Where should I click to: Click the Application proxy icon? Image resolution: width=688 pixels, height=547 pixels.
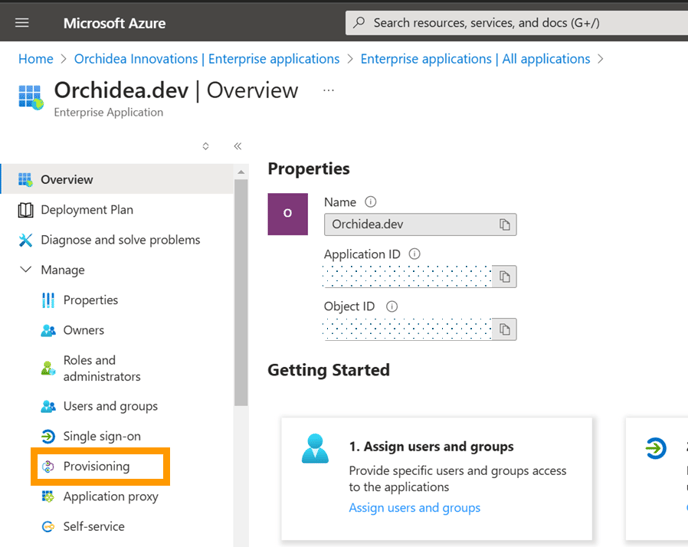pos(48,497)
